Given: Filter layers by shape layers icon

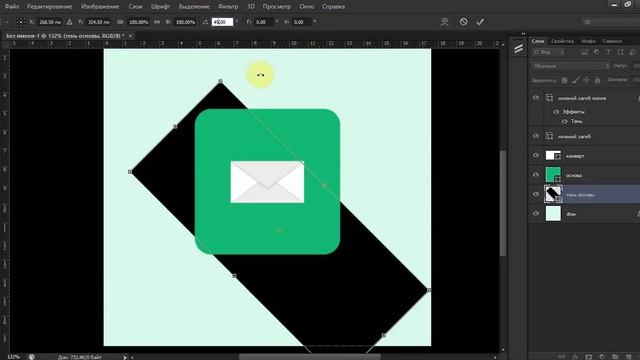Looking at the screenshot, I should coord(620,52).
